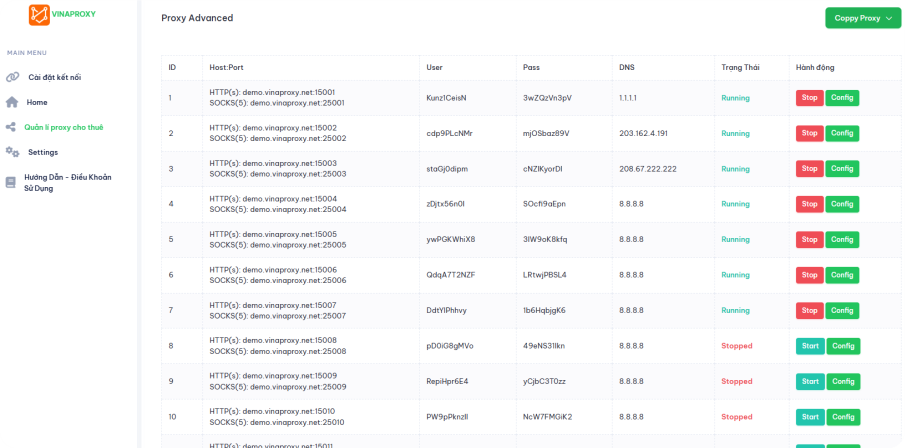Stop proxy with user Kunz1CeisN
This screenshot has height=448, width=905.
[810, 98]
